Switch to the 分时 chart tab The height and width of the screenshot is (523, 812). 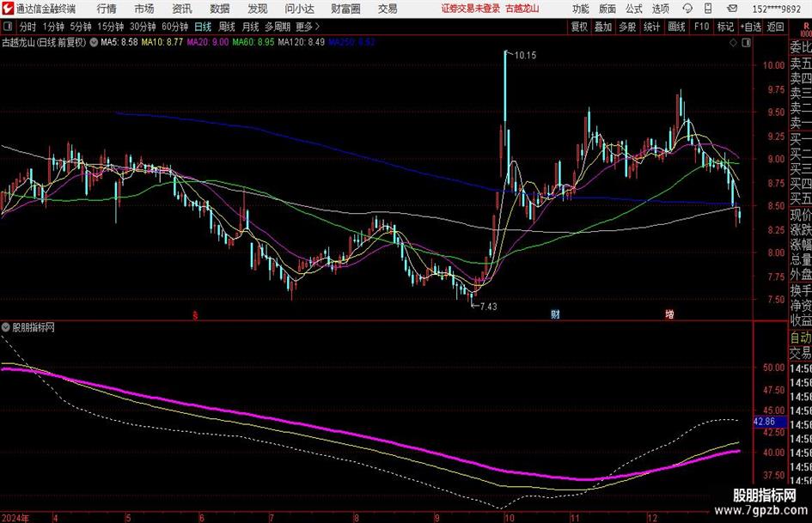[x=28, y=27]
